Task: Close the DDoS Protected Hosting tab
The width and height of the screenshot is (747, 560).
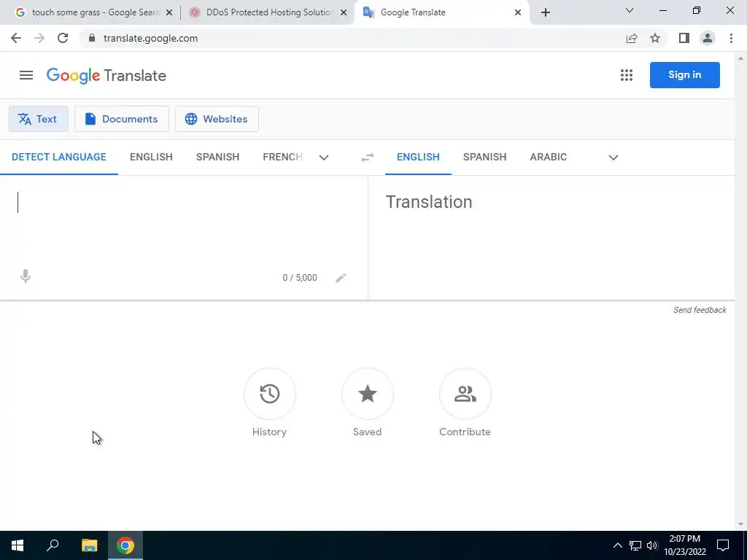Action: coord(344,12)
